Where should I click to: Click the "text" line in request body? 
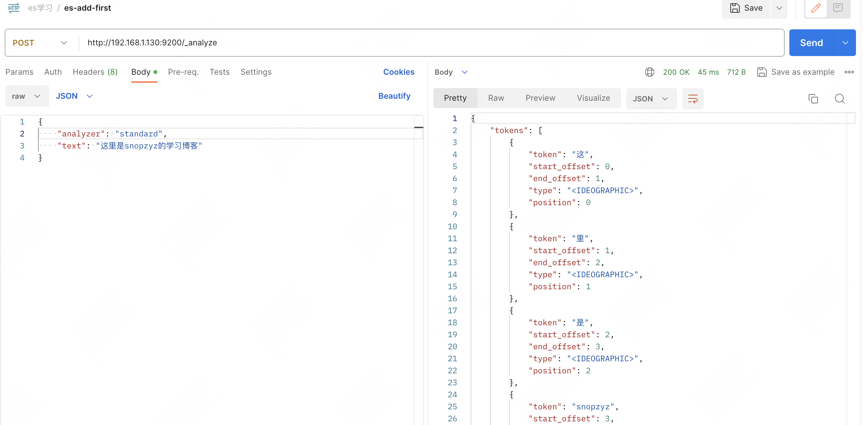pos(130,146)
